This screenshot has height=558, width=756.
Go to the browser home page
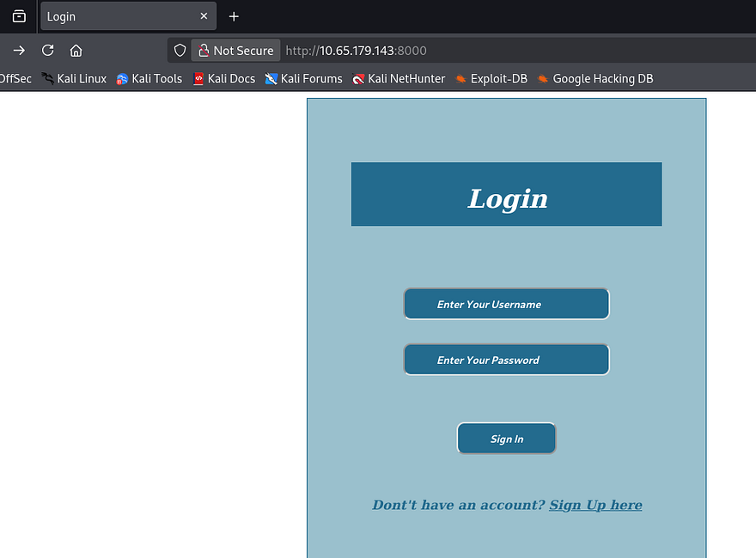point(76,51)
